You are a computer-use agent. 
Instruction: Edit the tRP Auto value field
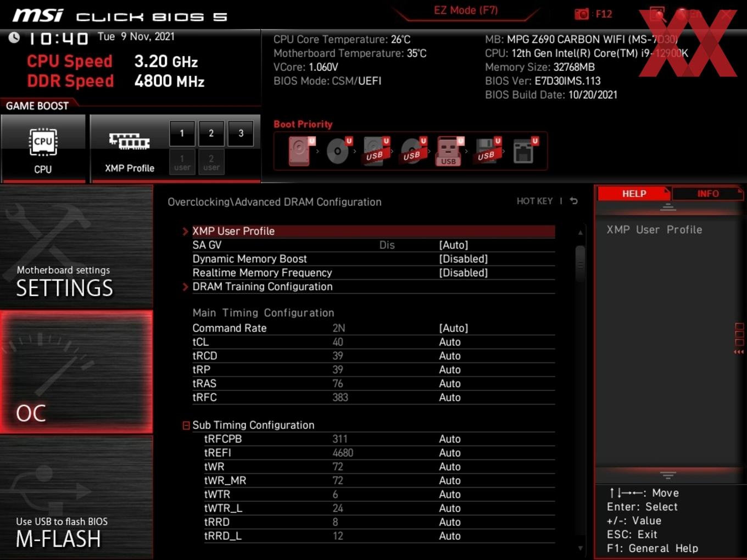point(450,370)
